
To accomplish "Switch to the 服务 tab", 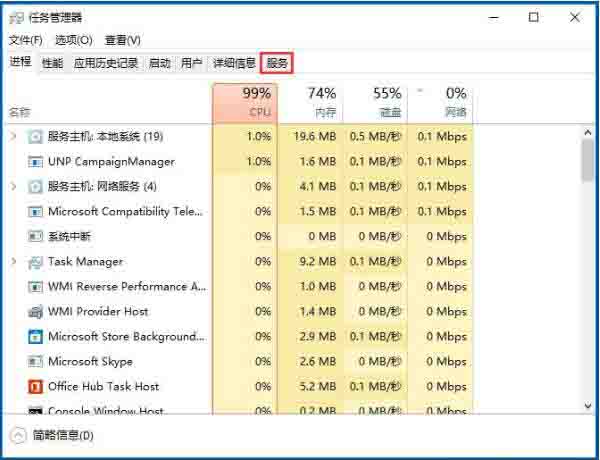I will pyautogui.click(x=277, y=63).
